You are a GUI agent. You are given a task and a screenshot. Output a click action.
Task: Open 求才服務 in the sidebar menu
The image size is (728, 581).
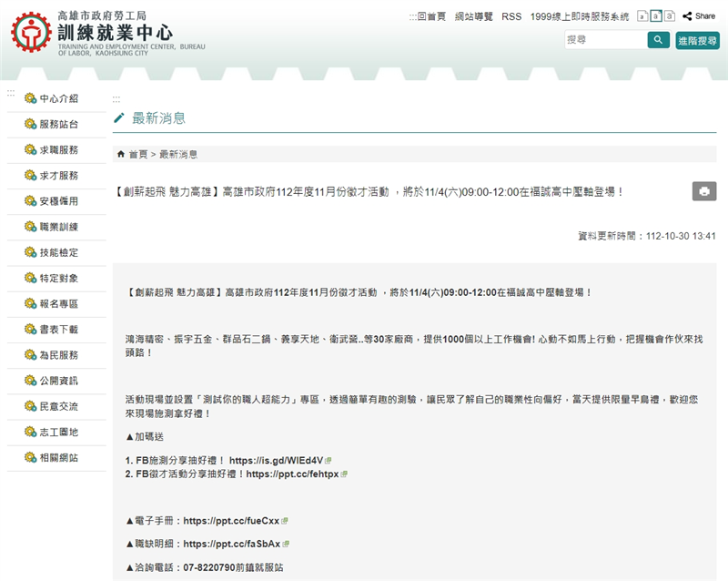tap(59, 176)
